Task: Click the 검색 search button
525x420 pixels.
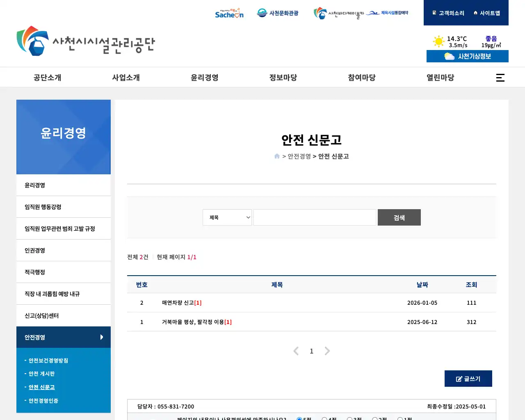Action: (x=399, y=217)
